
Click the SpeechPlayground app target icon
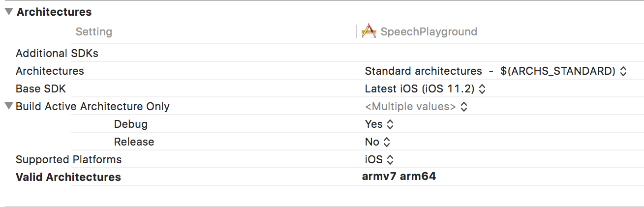368,31
